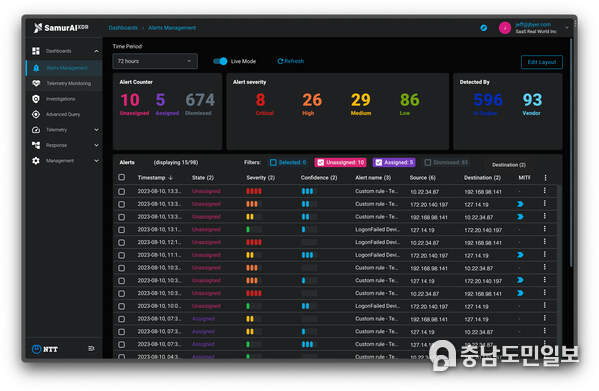Open Source (6) column filter
Viewport: 599px width, 391px height.
coord(423,178)
